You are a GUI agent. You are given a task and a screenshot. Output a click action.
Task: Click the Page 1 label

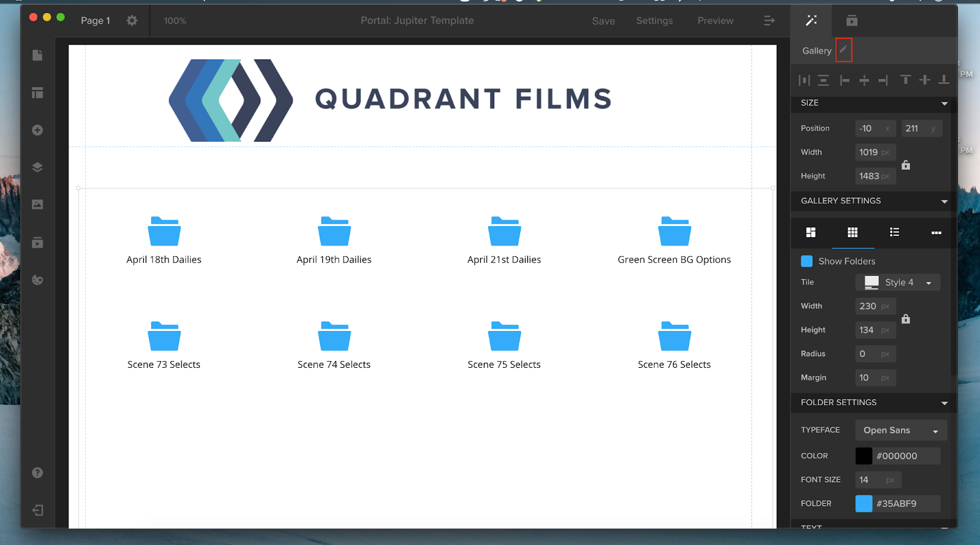[96, 20]
